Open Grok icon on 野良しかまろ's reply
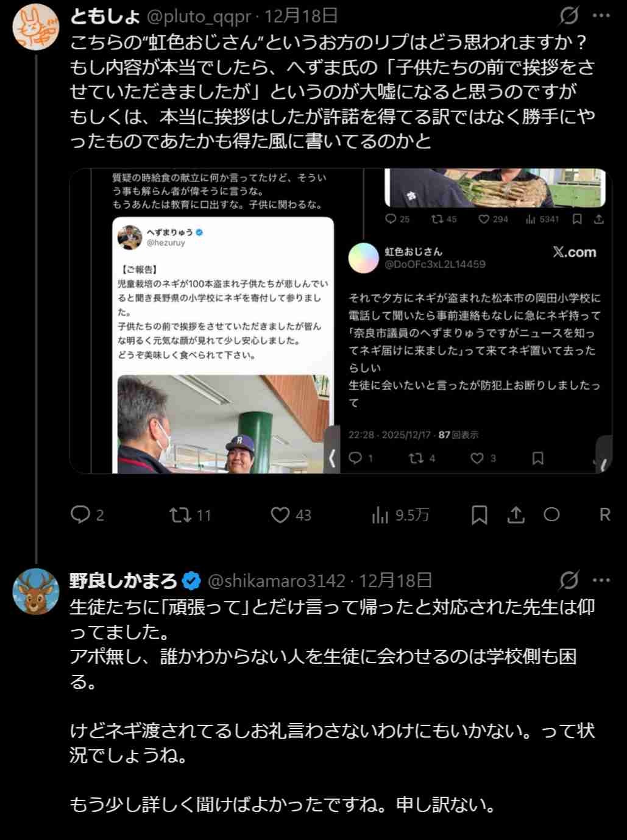Screen dimensions: 627x840 click(x=569, y=580)
